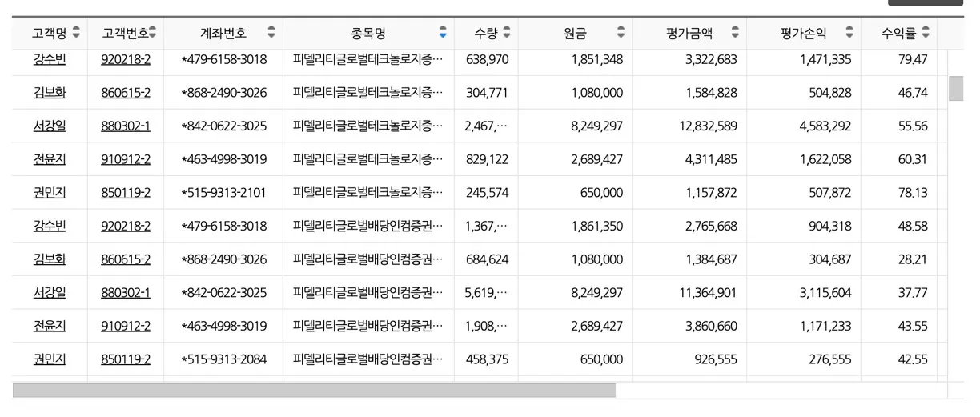Open customer 서강일 in the 55.56 row

(x=50, y=126)
